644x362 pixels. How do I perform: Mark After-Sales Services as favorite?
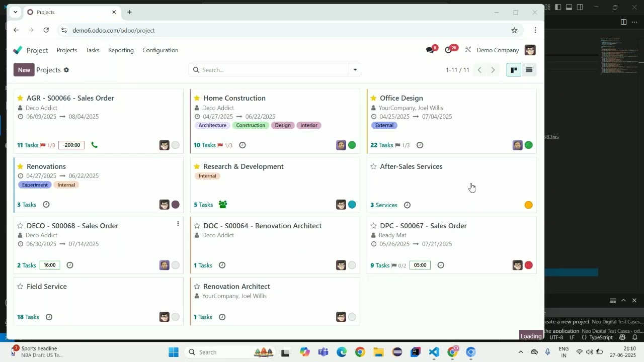pos(373,166)
